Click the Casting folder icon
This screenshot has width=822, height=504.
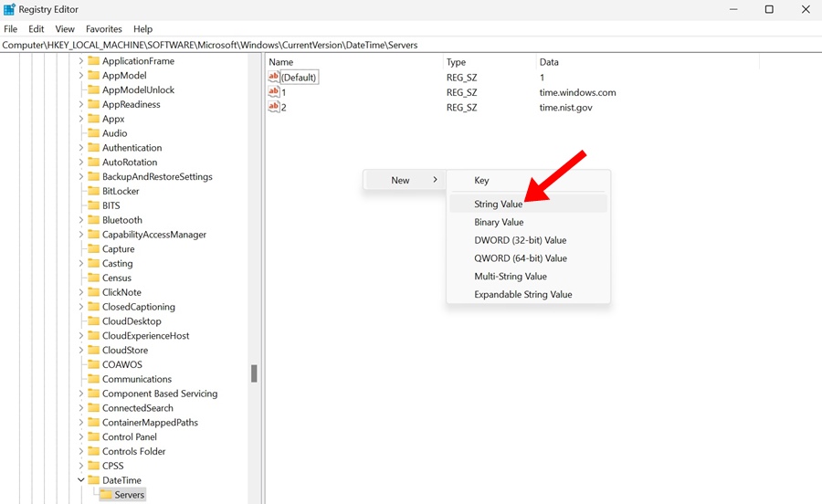pos(94,263)
